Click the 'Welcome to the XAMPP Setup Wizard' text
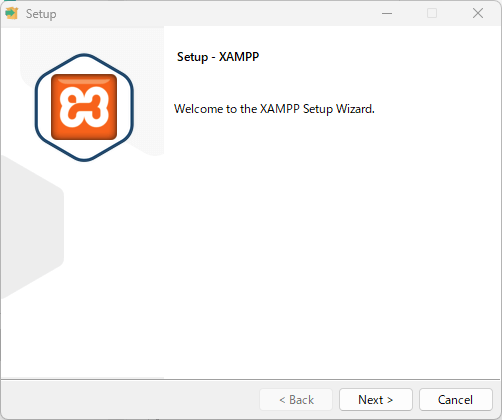 [274, 109]
